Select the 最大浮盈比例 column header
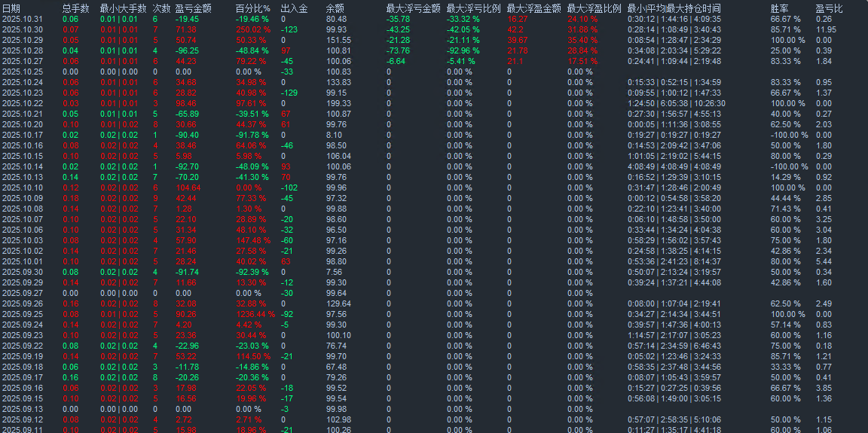This screenshot has height=433, width=868. coord(594,8)
